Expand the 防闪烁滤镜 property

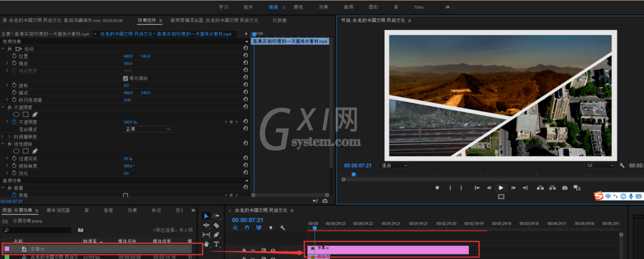[x=7, y=100]
